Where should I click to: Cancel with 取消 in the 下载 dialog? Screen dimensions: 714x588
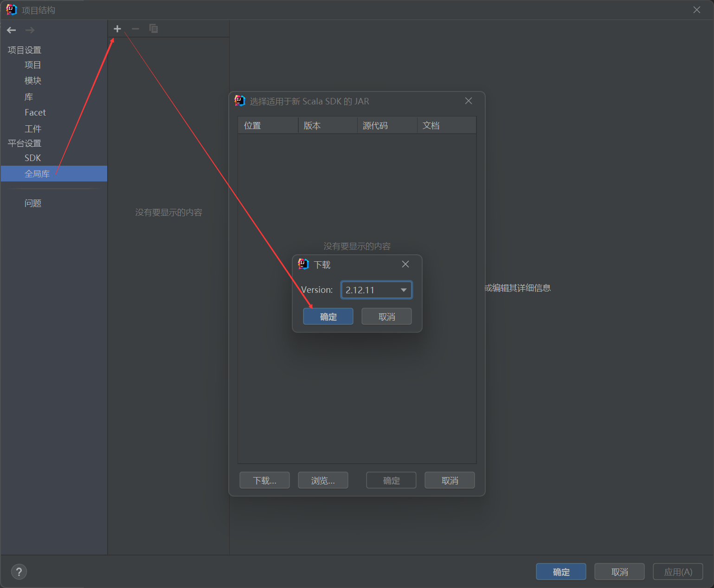386,317
